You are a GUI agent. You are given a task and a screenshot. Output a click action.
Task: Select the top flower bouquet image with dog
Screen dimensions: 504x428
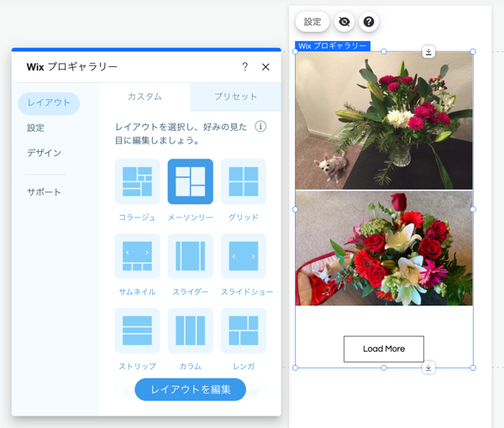[384, 121]
